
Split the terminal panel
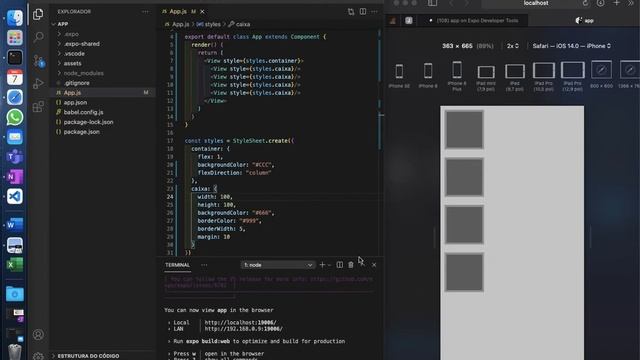[340, 265]
